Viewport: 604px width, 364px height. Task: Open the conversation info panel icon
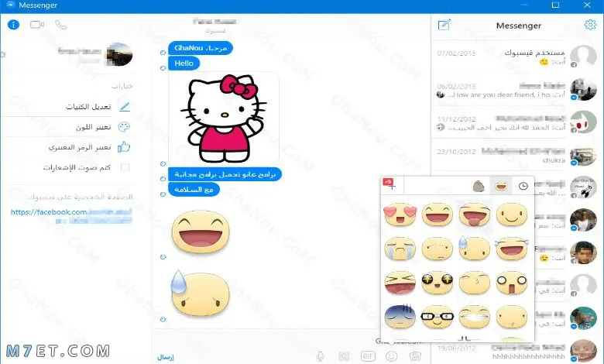pos(13,25)
